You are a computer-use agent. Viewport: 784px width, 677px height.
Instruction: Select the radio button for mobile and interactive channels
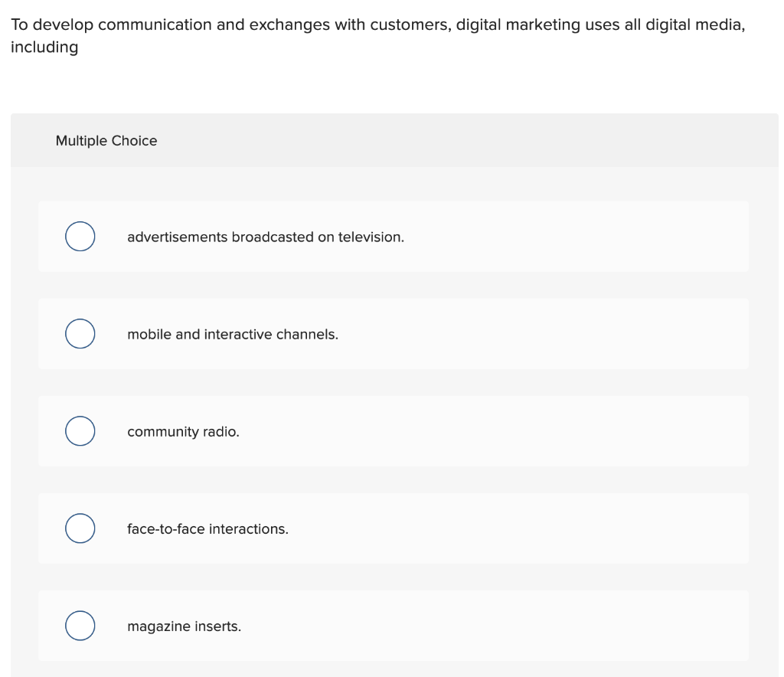80,333
